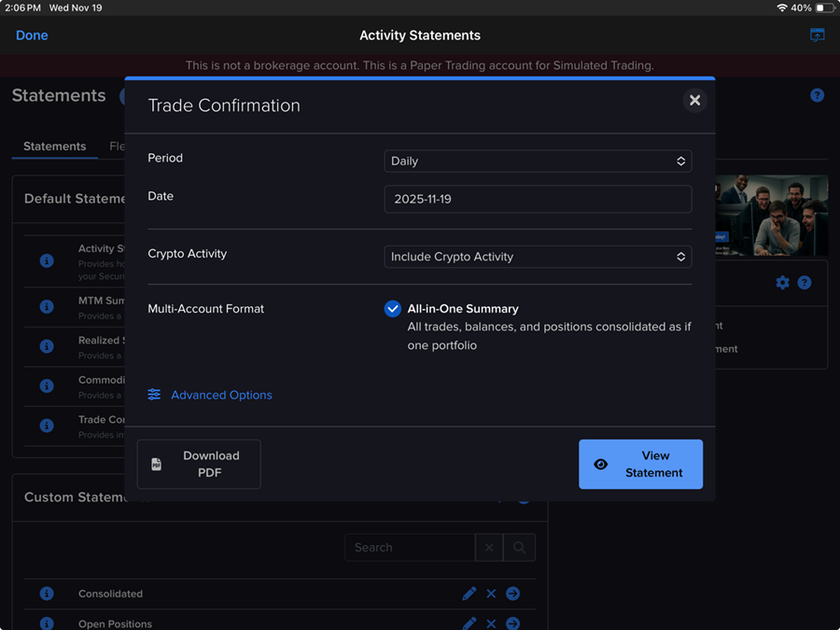
Task: Open the statement settings gear icon
Action: (x=782, y=282)
